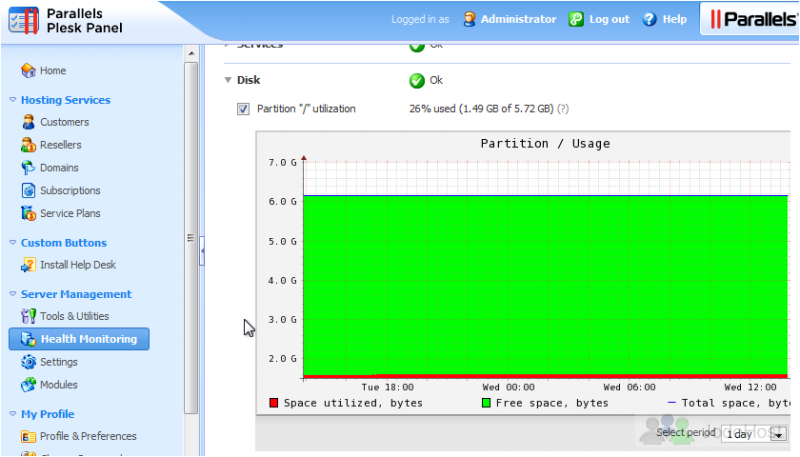
Task: Open the Help link in header
Action: tap(674, 19)
